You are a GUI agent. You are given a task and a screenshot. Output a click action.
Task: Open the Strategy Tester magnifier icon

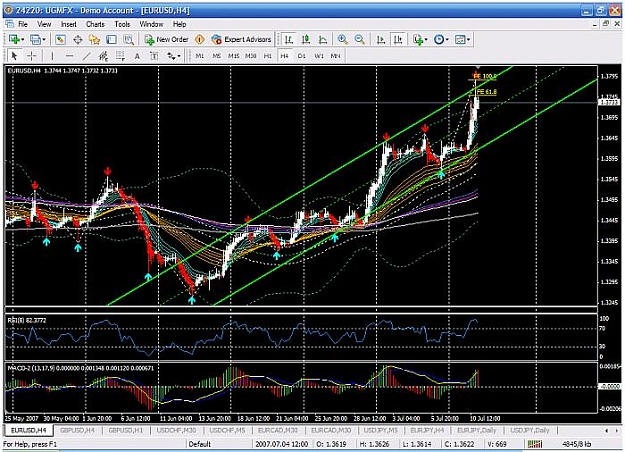click(x=128, y=39)
